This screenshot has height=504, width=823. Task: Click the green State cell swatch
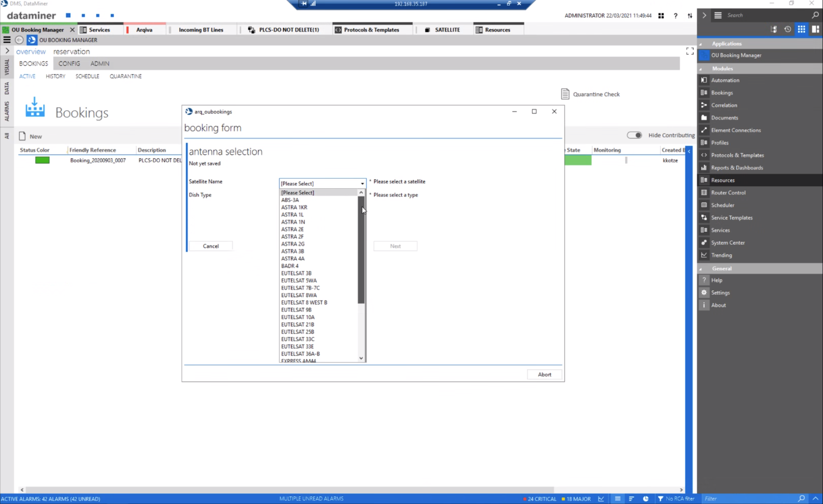577,160
